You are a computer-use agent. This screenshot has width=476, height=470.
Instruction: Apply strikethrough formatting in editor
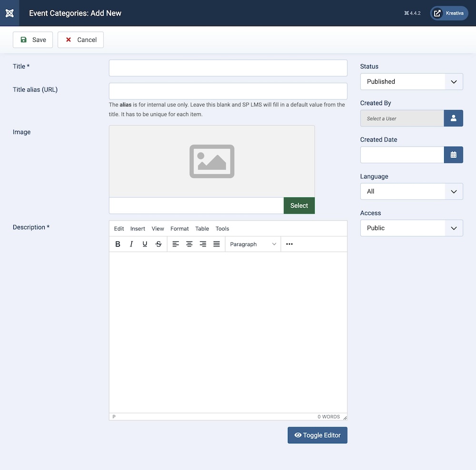point(159,244)
